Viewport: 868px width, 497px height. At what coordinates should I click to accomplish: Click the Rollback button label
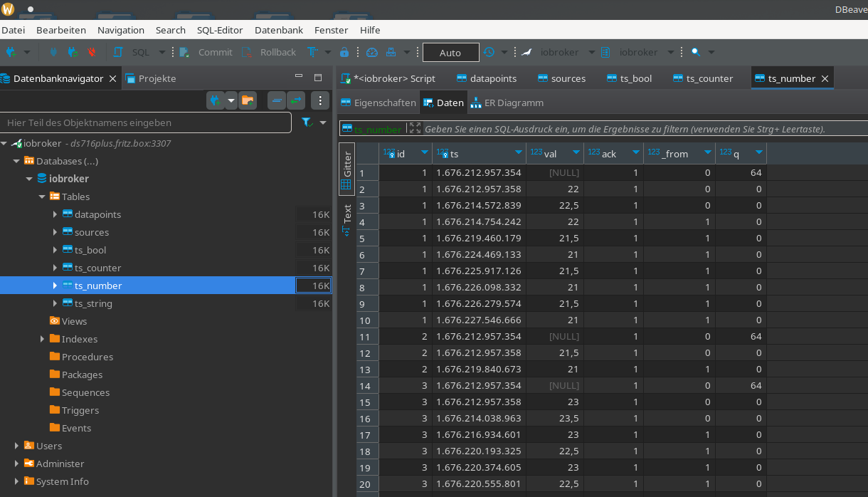[x=278, y=52]
